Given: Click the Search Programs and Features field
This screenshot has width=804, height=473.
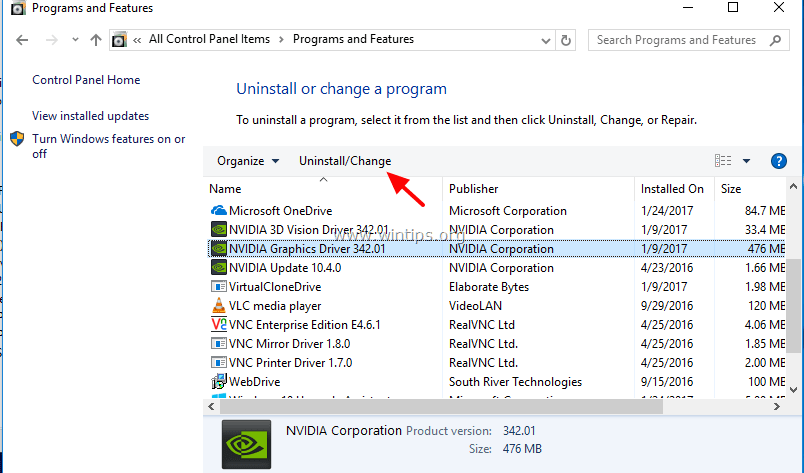Looking at the screenshot, I should click(x=689, y=40).
